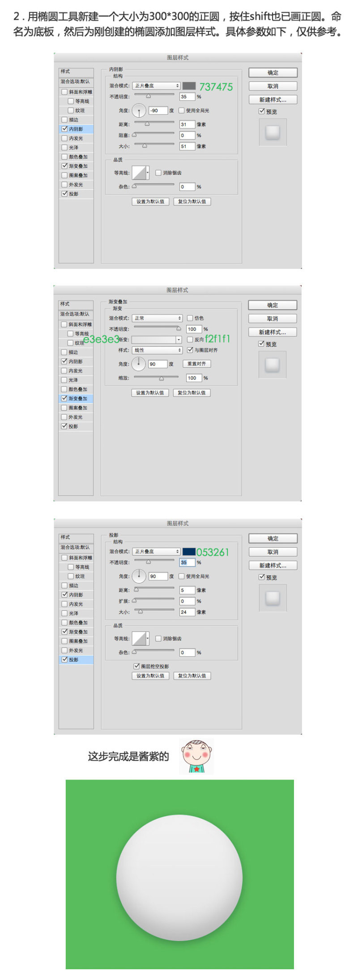Click 重置对齐 button
This screenshot has width=358, height=980.
coord(197,364)
